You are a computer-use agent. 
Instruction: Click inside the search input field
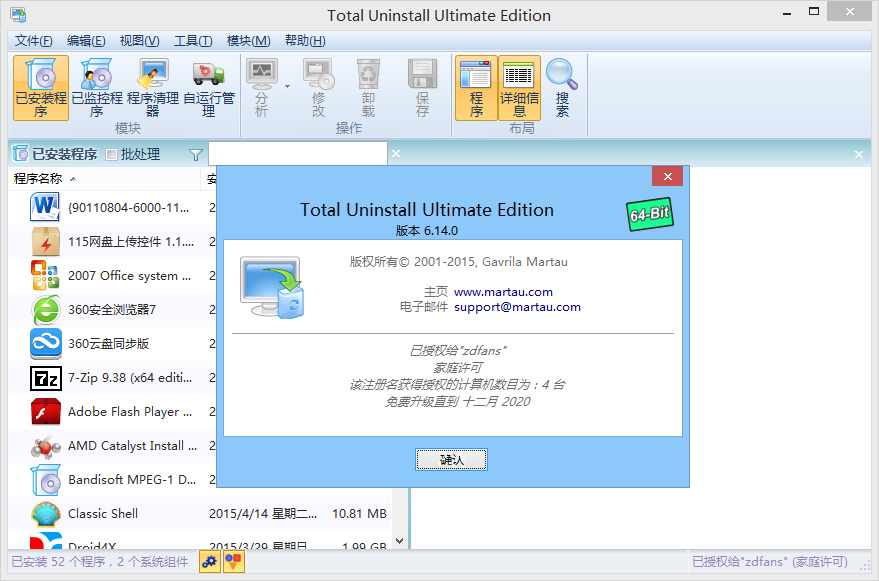click(x=295, y=153)
